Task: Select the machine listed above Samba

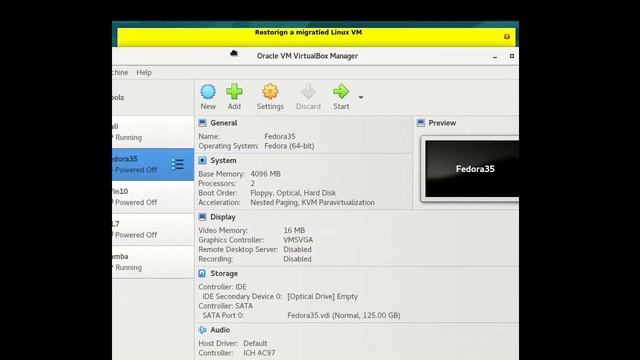Action: [x=153, y=229]
